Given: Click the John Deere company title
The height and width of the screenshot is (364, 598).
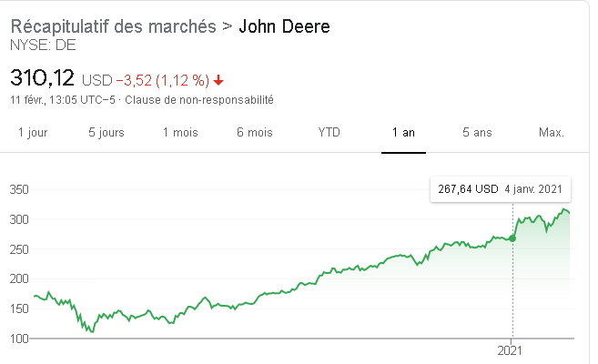Looking at the screenshot, I should (284, 26).
